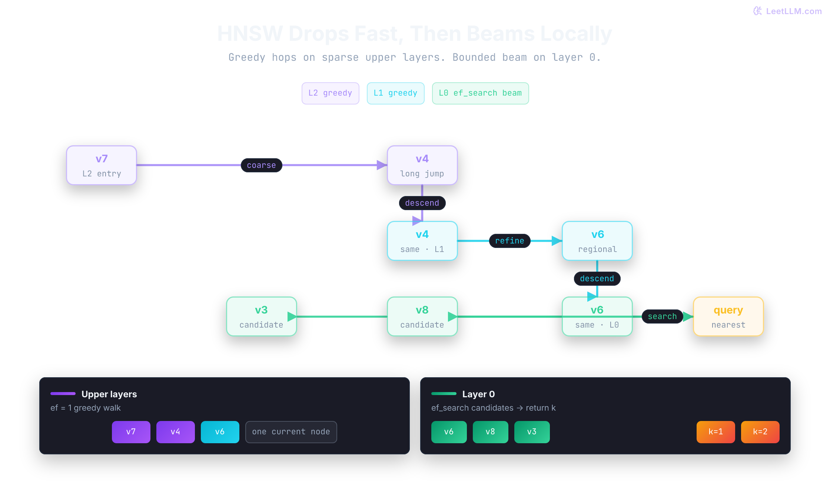This screenshot has height=504, width=830.
Task: Click the cyan descend edge label
Action: point(597,279)
